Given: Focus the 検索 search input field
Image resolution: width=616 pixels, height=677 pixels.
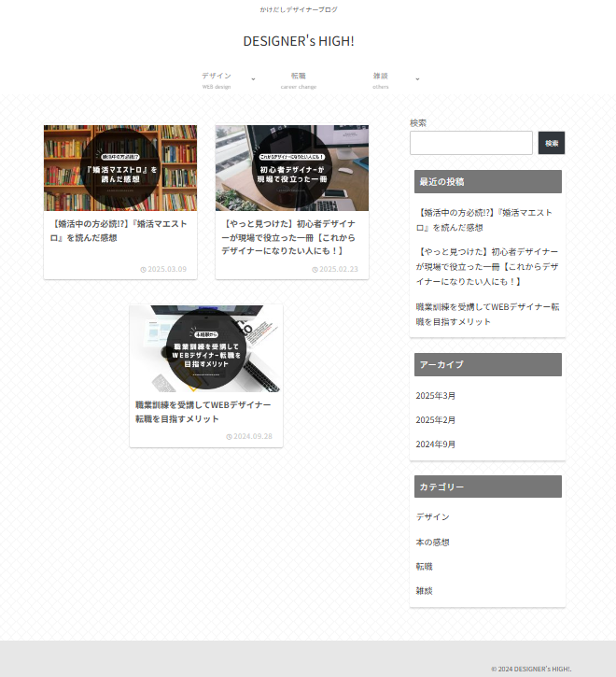Looking at the screenshot, I should coord(471,143).
